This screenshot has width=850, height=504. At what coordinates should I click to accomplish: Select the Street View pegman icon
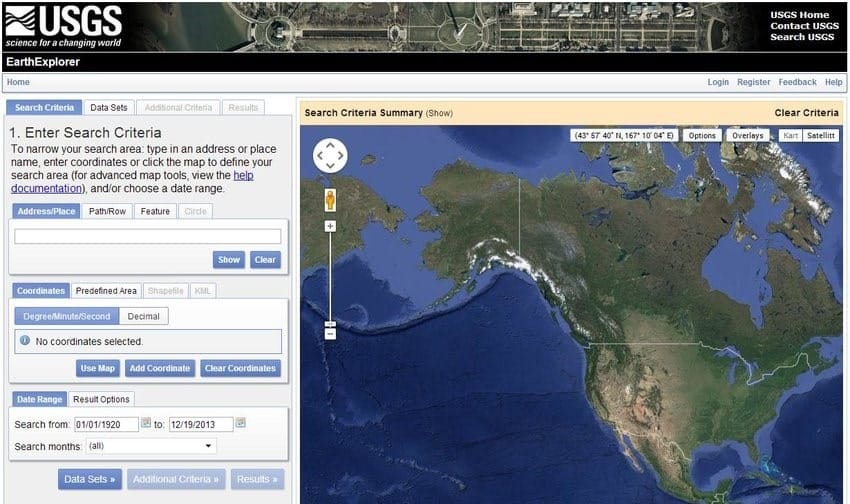click(x=330, y=200)
